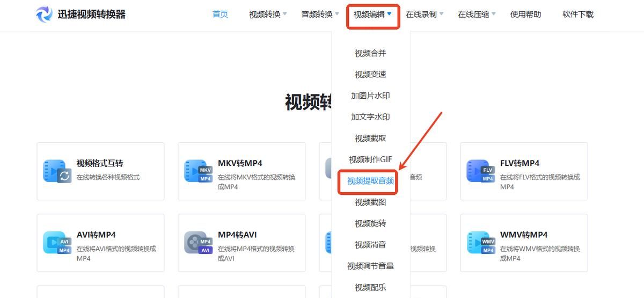Viewport: 644px width, 298px height.
Task: Click the FLV转MP4 card icon
Action: pyautogui.click(x=481, y=171)
